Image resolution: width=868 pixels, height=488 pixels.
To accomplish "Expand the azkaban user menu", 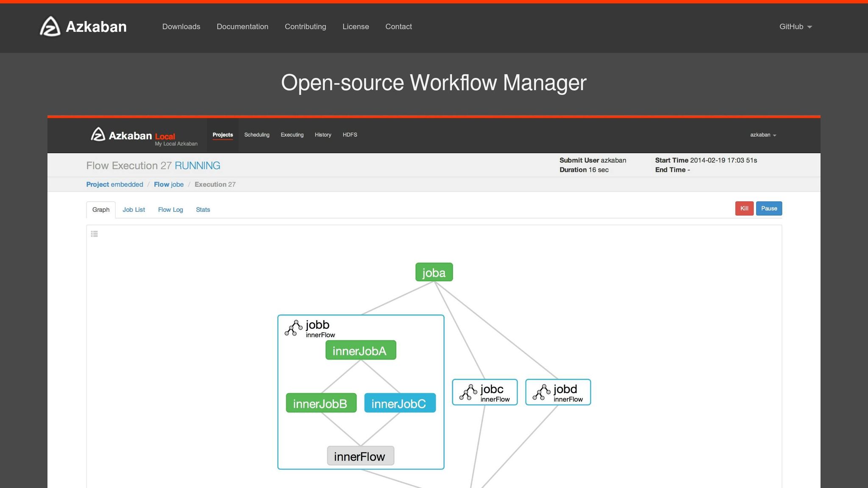I will [x=763, y=135].
